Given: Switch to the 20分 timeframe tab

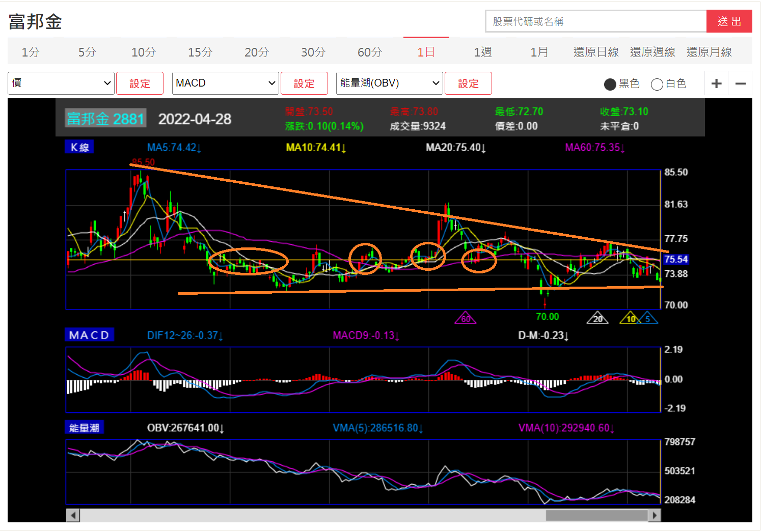Looking at the screenshot, I should [x=257, y=52].
